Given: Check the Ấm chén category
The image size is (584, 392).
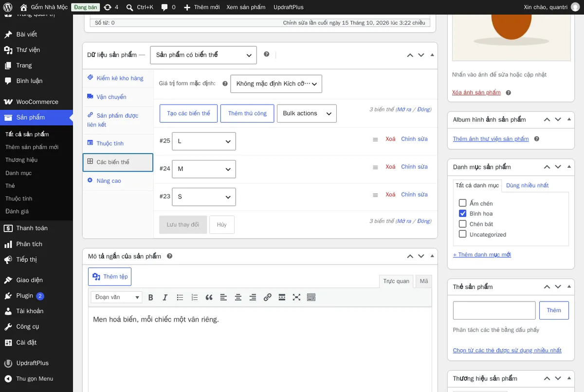Looking at the screenshot, I should [x=463, y=203].
